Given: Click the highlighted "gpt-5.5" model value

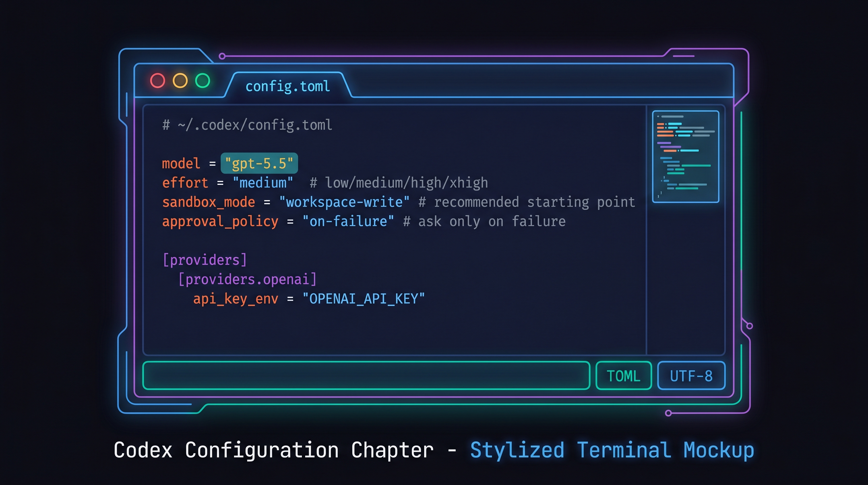Looking at the screenshot, I should pyautogui.click(x=259, y=163).
